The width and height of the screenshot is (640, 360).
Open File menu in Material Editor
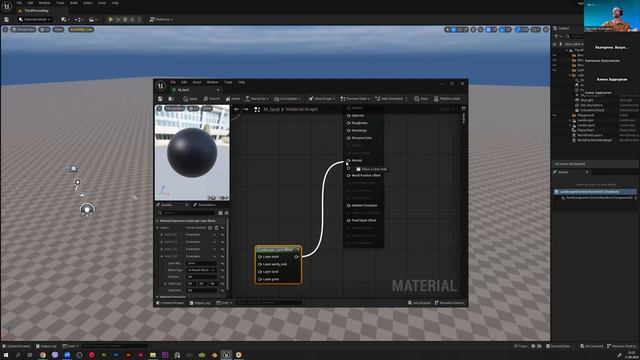[173, 82]
